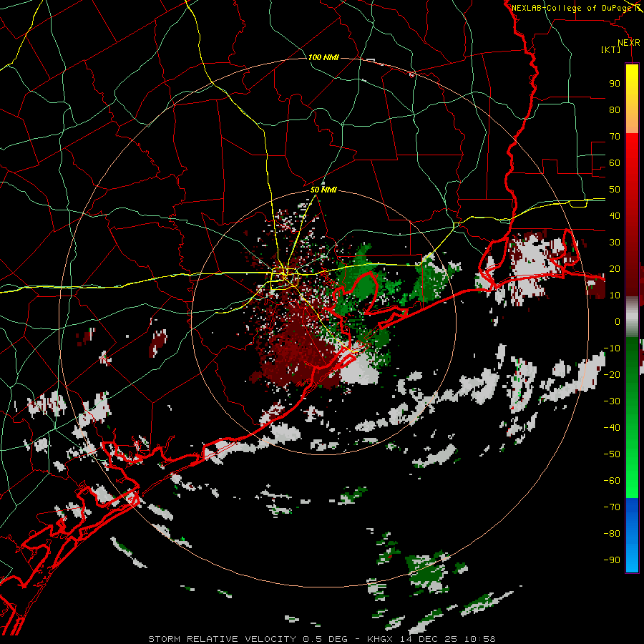Select the 0 value on the velocity scale
The height and width of the screenshot is (644, 644).
click(618, 321)
